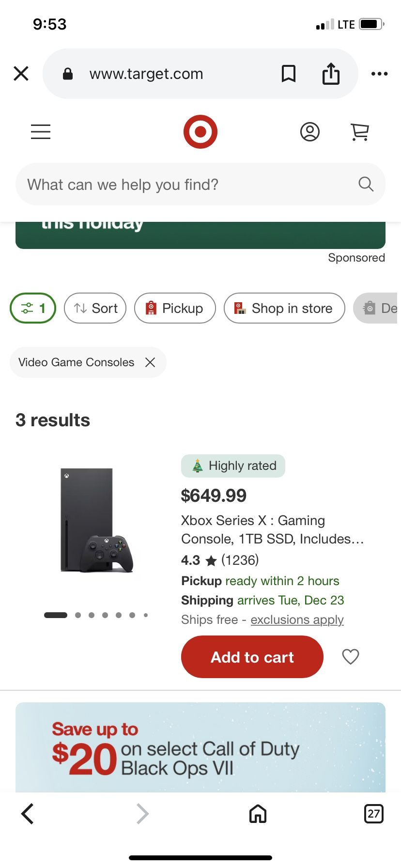This screenshot has height=868, width=401.
Task: Add Xbox Series X to cart
Action: pyautogui.click(x=252, y=657)
